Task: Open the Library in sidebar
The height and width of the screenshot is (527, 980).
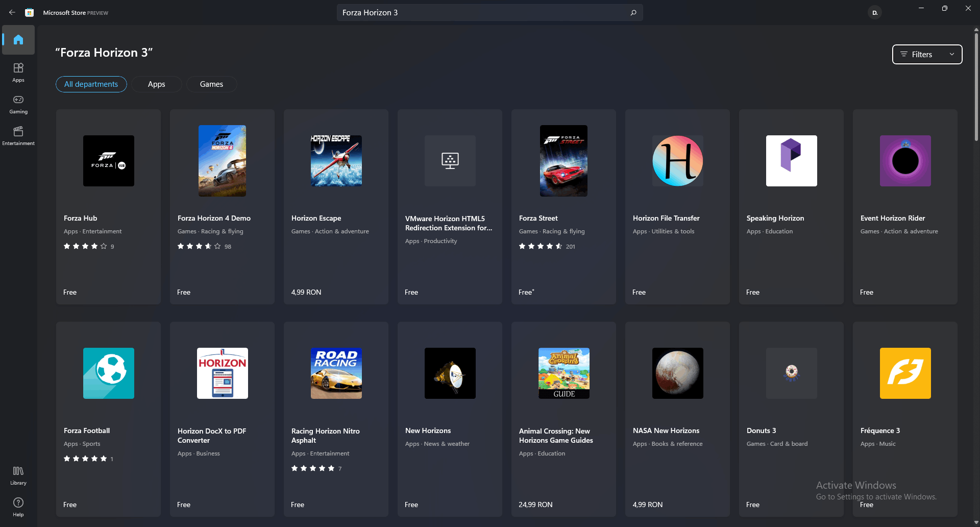Action: point(18,475)
